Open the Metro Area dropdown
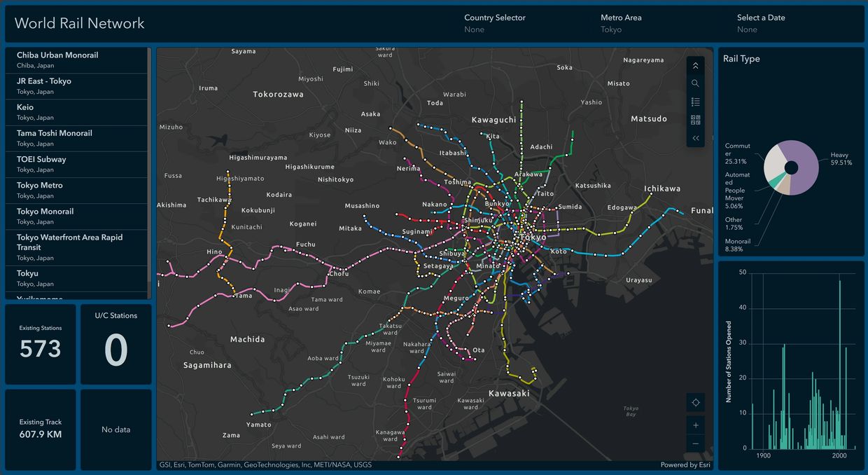868x475 pixels. coord(620,24)
